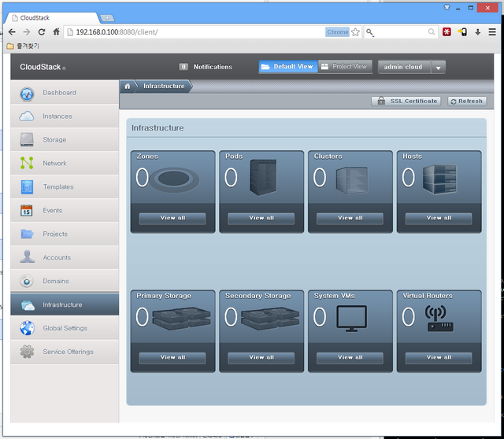View all Clusters

pos(350,218)
